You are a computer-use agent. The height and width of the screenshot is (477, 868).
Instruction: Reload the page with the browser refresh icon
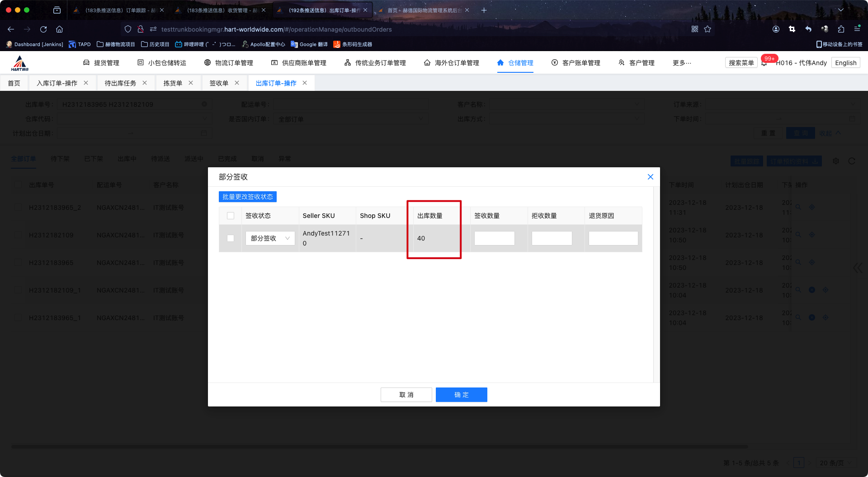click(x=43, y=29)
